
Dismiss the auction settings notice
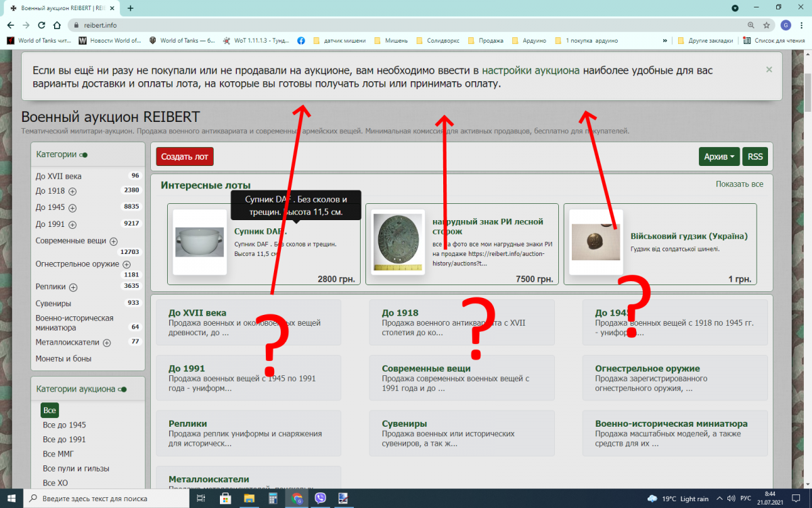tap(769, 69)
